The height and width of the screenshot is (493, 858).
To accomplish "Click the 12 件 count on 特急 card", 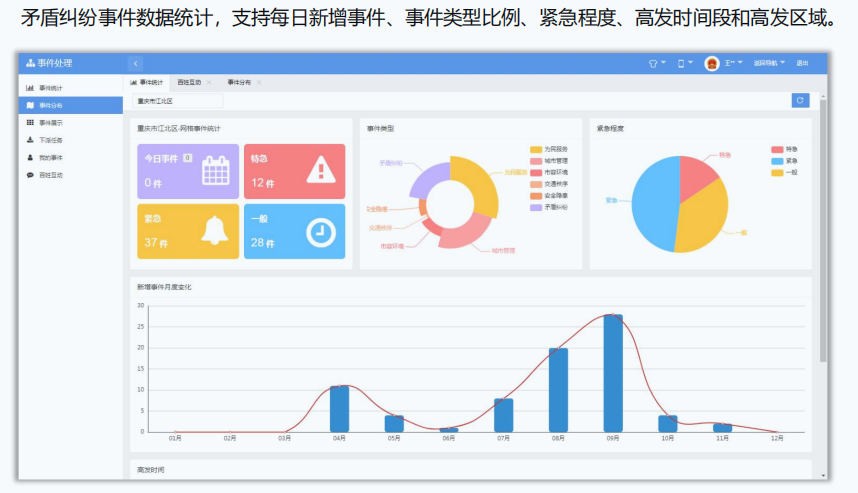I will click(x=263, y=183).
